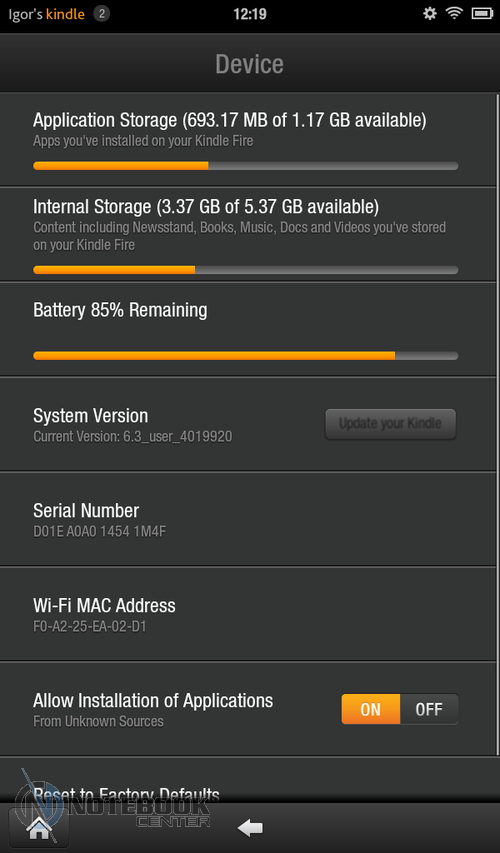Tap the Battery remaining progress bar
This screenshot has width=500, height=853.
(x=245, y=356)
